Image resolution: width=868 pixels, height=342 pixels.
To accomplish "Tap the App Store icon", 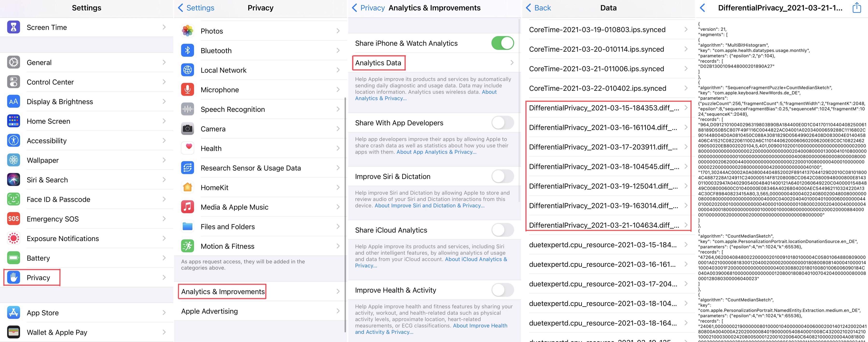I will (x=14, y=313).
